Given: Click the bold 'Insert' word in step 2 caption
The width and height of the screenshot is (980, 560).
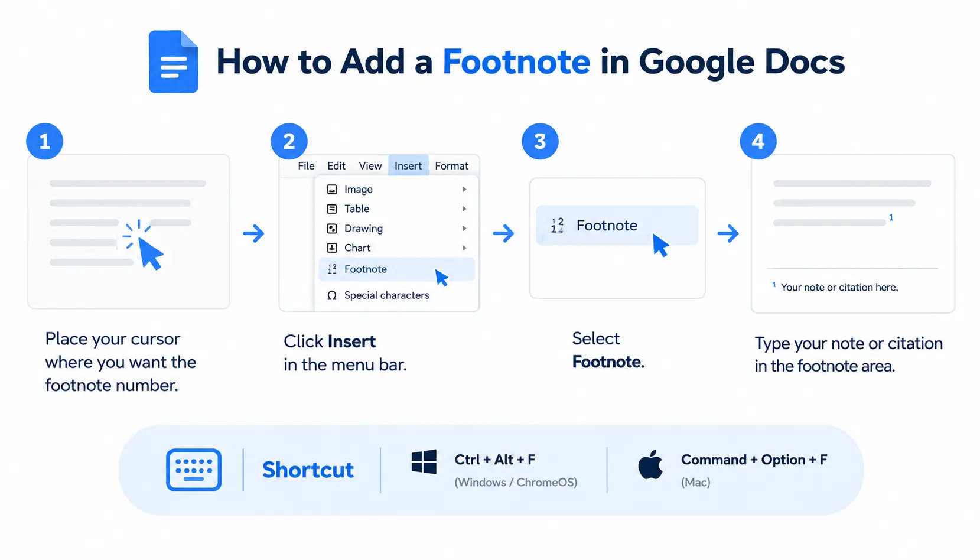Looking at the screenshot, I should click(x=351, y=341).
